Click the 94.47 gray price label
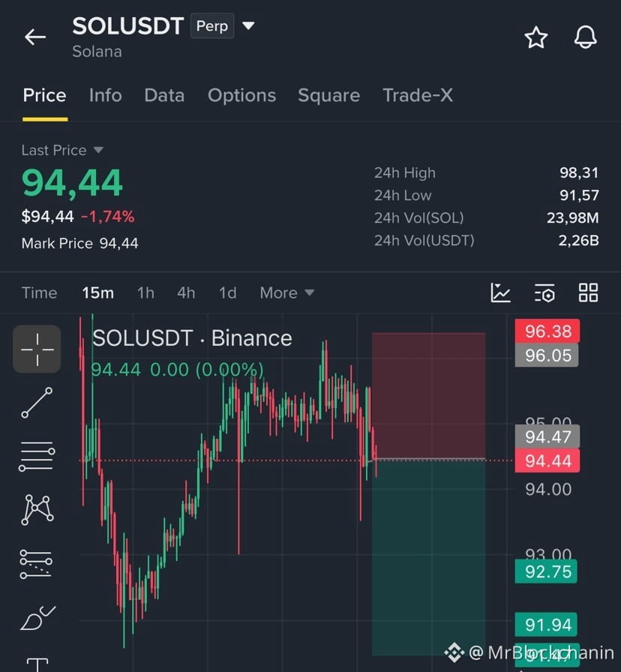Viewport: 621px width, 672px height. point(547,436)
